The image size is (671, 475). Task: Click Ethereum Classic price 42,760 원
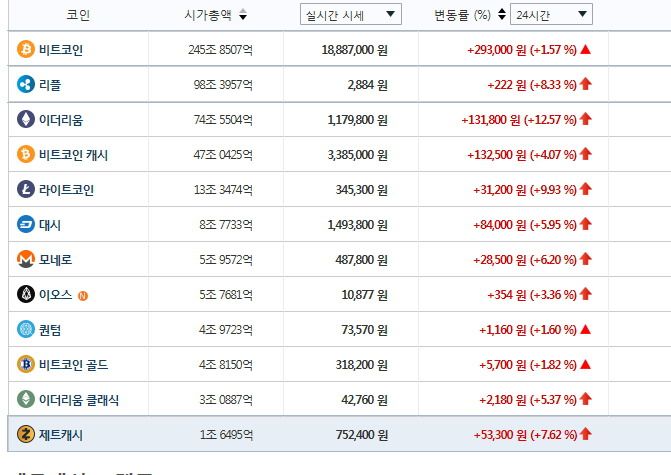[365, 400]
